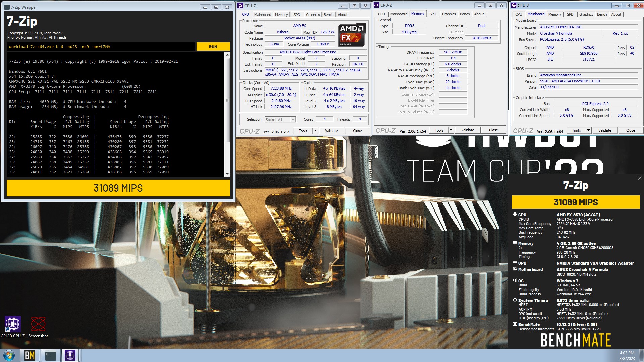Click the clock in the system tray
The width and height of the screenshot is (644, 362).
pyautogui.click(x=627, y=355)
